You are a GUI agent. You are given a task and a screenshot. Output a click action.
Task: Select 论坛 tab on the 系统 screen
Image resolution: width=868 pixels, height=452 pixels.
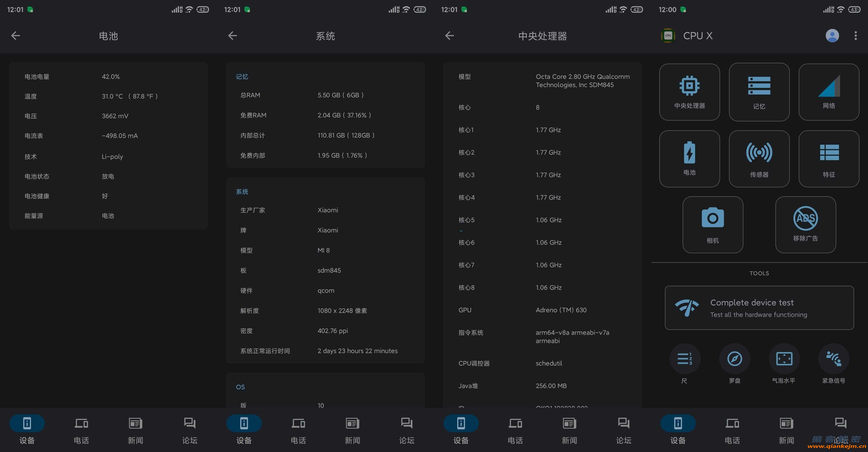pyautogui.click(x=407, y=430)
